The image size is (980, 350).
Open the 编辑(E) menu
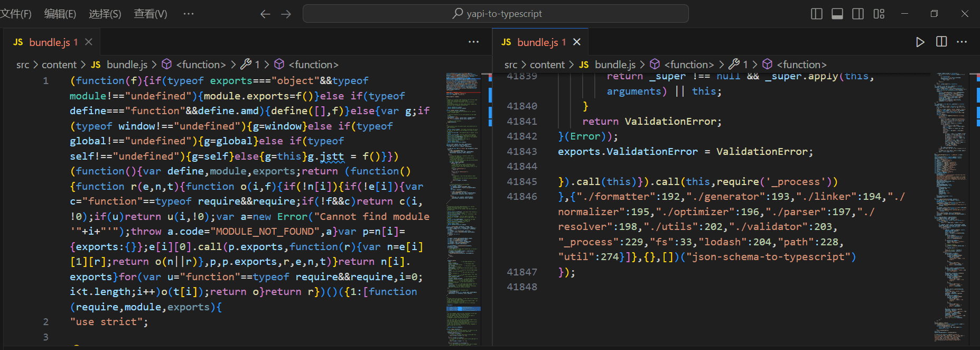(60, 14)
